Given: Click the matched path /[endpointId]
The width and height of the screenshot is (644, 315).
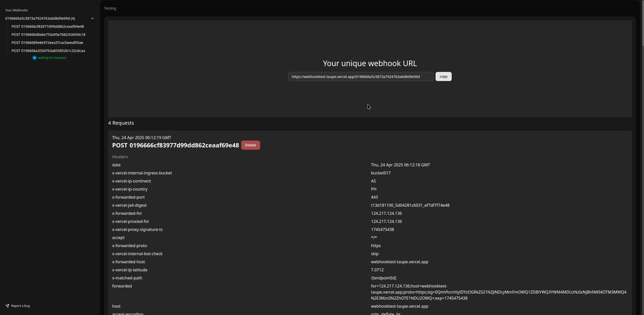Looking at the screenshot, I should tap(383, 278).
